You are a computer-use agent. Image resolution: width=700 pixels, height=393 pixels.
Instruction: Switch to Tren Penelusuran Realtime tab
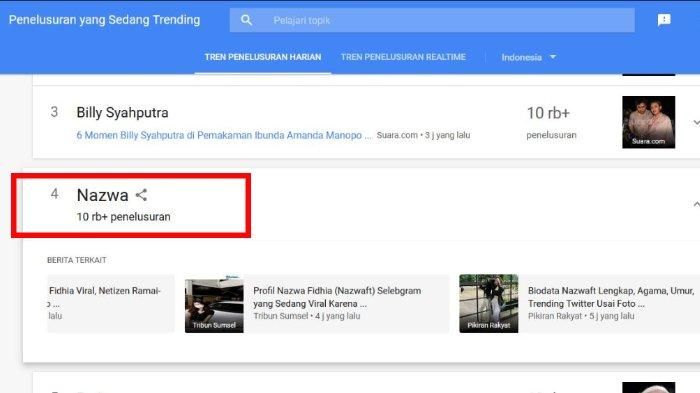pos(403,57)
